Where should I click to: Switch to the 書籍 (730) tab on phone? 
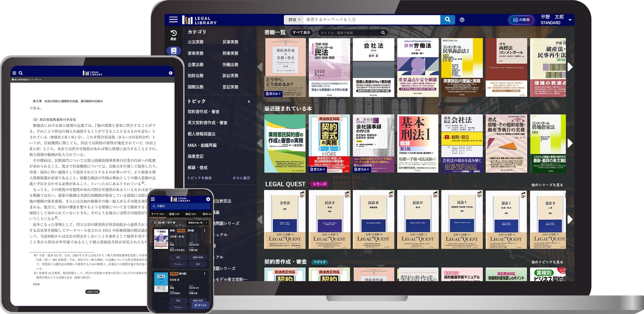pyautogui.click(x=174, y=214)
